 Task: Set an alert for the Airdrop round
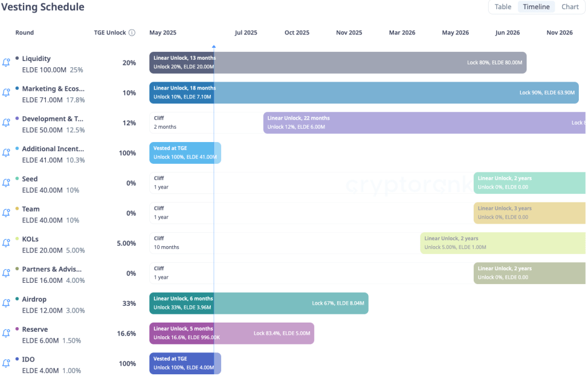pos(6,303)
